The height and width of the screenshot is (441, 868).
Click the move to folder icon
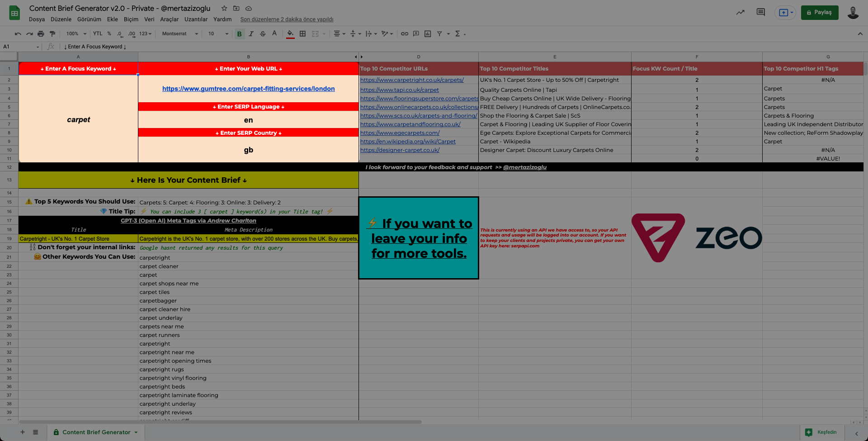click(x=236, y=8)
